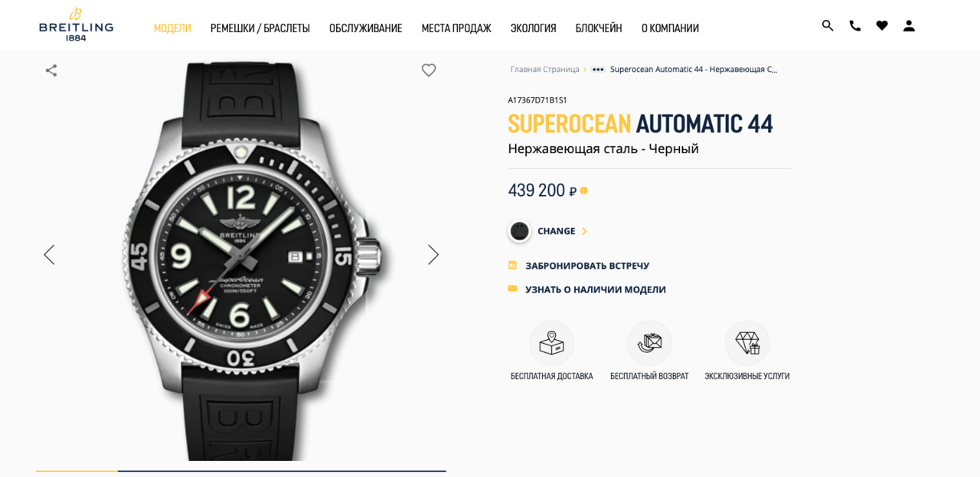Show the previous watch image

(49, 255)
